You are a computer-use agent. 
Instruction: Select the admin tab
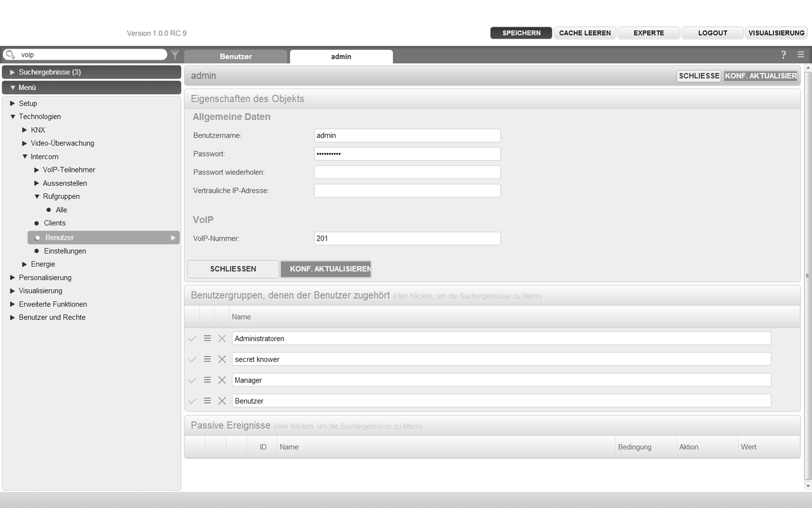tap(341, 57)
